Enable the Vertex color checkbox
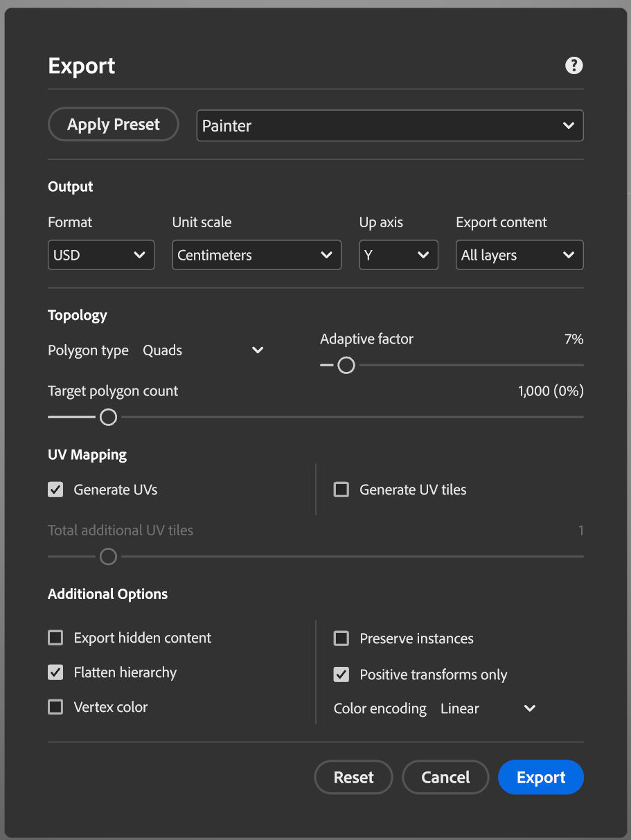631x840 pixels. tap(55, 707)
